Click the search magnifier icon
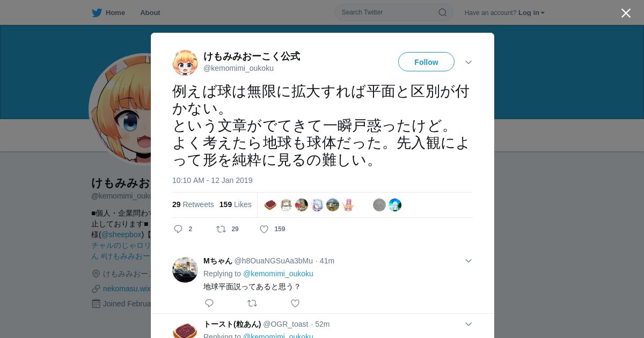The width and height of the screenshot is (644, 338). [443, 12]
